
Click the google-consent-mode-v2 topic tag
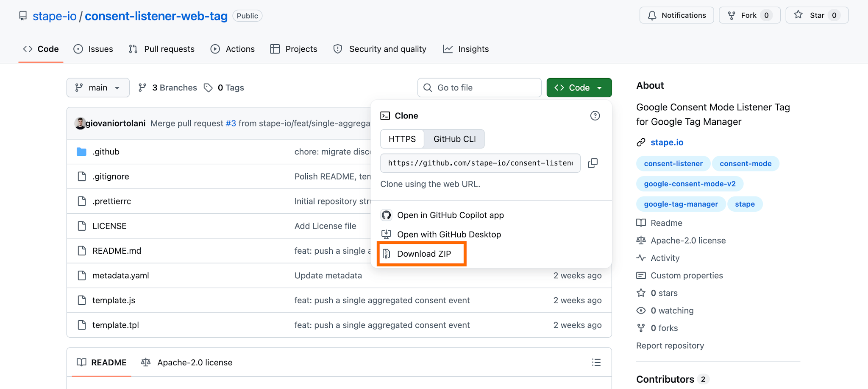pyautogui.click(x=690, y=184)
